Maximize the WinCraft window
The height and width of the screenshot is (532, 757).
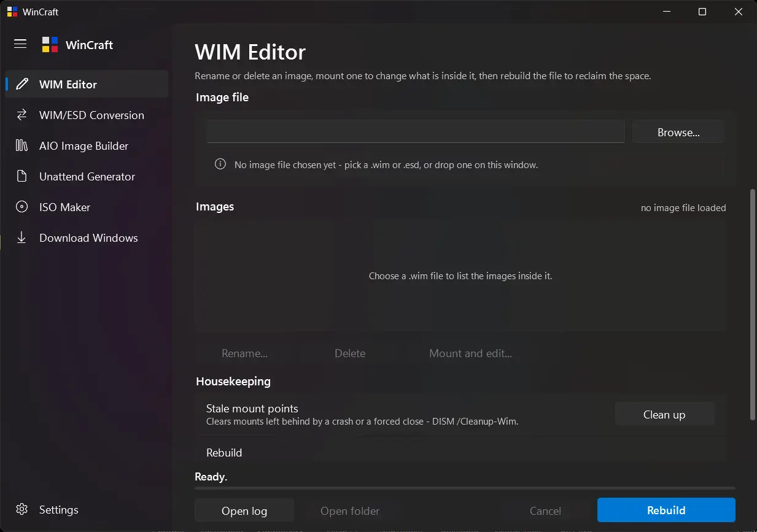coord(702,12)
